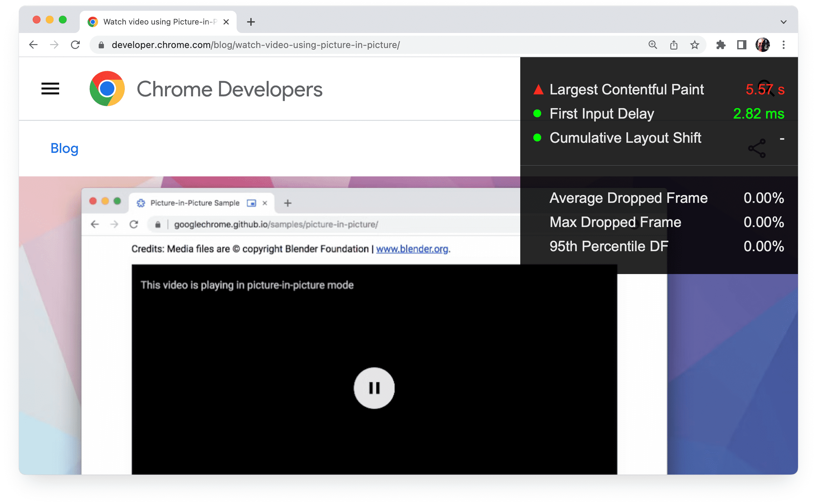This screenshot has width=816, height=504.
Task: Click the bookmark star icon in address bar
Action: [692, 45]
